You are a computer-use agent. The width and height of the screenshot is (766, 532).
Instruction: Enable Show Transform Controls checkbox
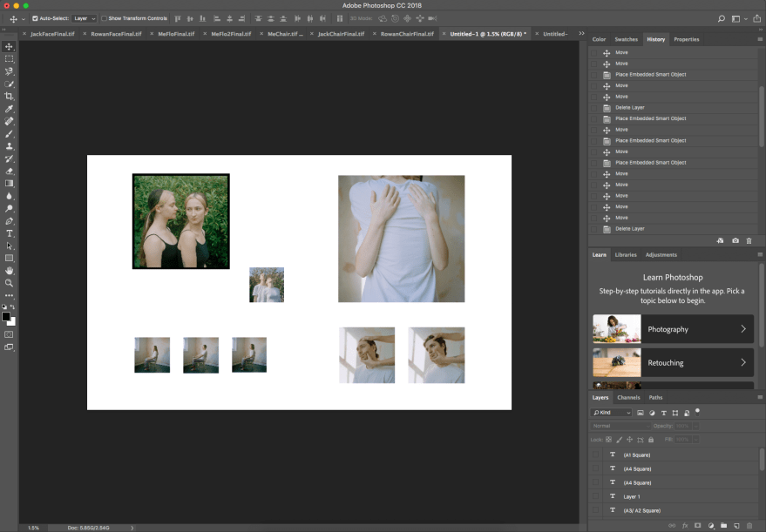[104, 18]
